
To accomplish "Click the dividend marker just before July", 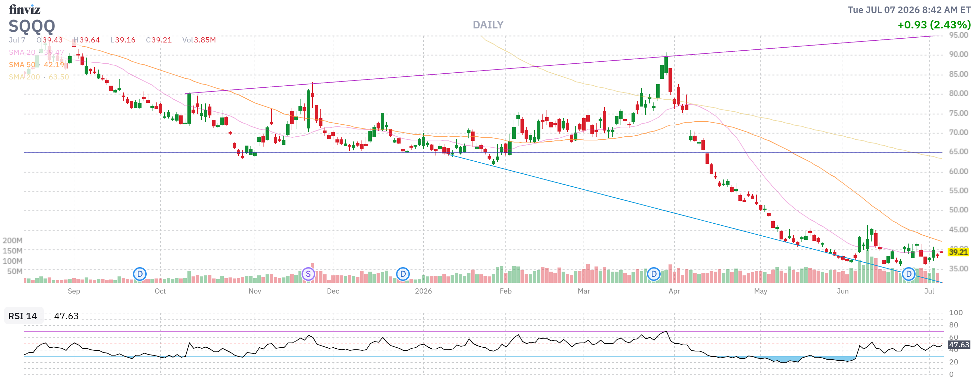I will 908,274.
